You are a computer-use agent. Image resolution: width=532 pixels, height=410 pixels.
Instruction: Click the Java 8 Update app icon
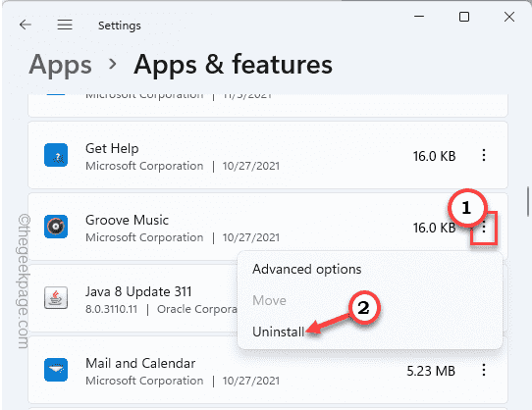pos(56,298)
